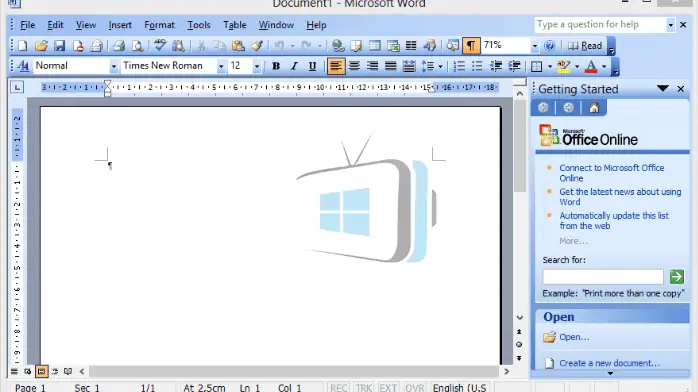The image size is (698, 392).
Task: Click Connect to Microsoft Office Online link
Action: 612,173
